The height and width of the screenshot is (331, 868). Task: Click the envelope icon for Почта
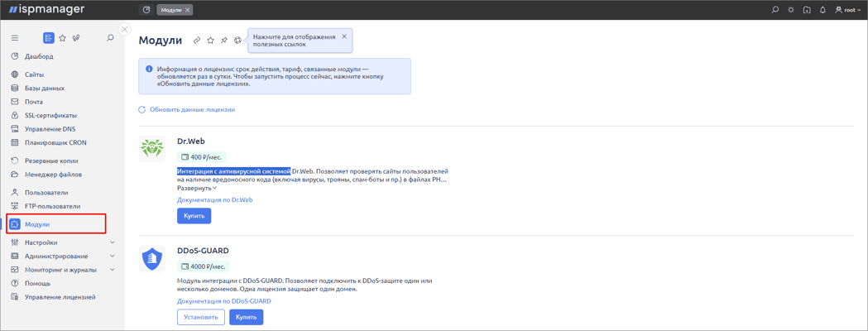point(15,102)
